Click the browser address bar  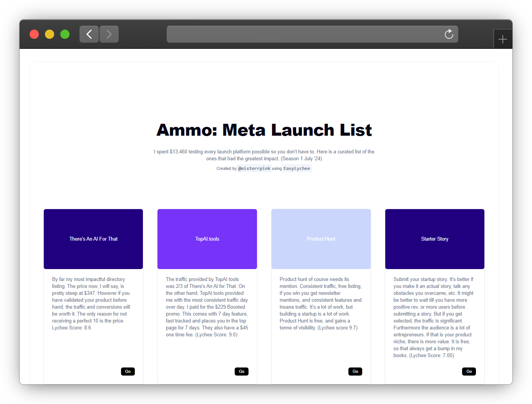tap(312, 34)
